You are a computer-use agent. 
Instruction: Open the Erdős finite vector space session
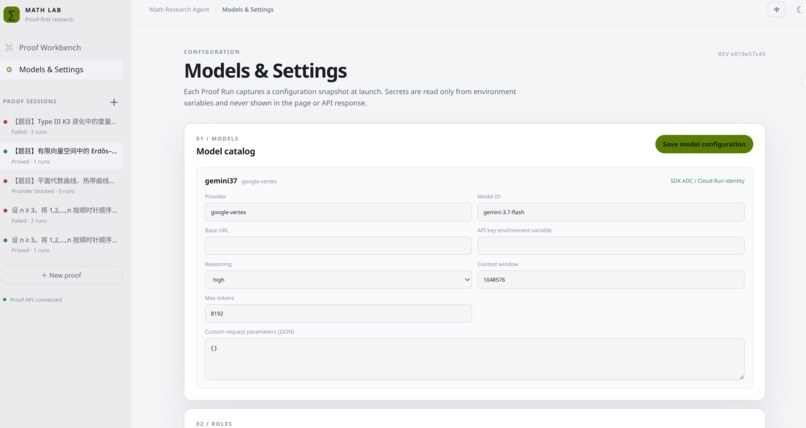click(x=61, y=156)
